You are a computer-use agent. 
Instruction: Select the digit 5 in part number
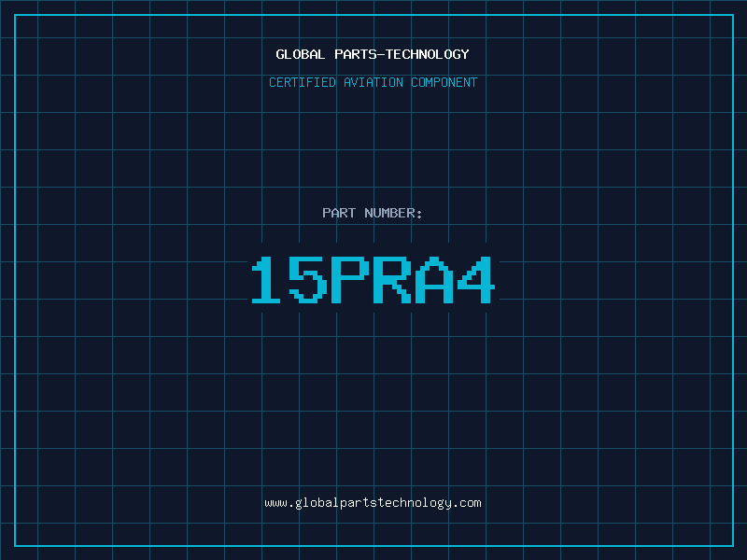(308, 280)
